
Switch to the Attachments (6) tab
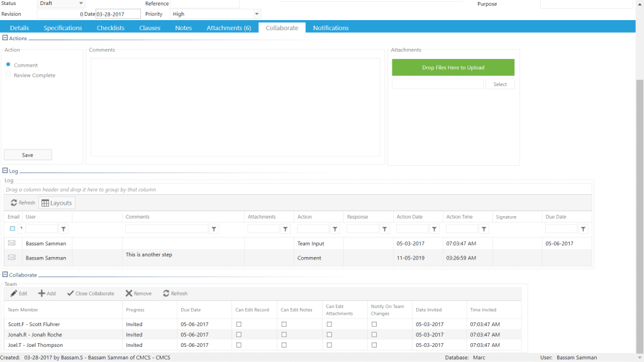pos(229,28)
